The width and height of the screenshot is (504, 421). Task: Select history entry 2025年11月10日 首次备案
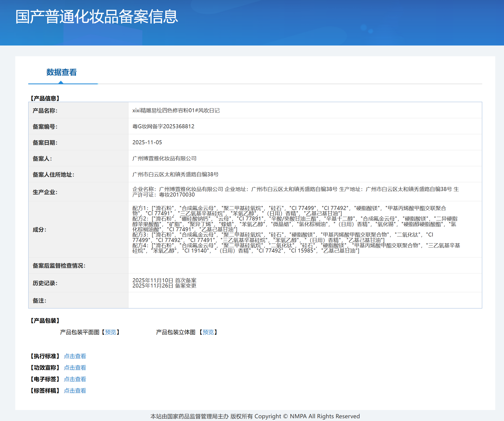[x=164, y=280]
